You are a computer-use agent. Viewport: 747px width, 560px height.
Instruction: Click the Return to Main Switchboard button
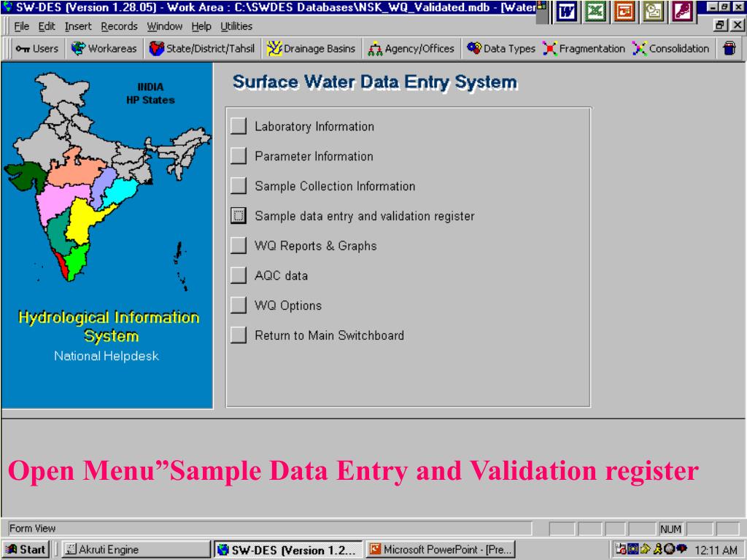pyautogui.click(x=239, y=335)
